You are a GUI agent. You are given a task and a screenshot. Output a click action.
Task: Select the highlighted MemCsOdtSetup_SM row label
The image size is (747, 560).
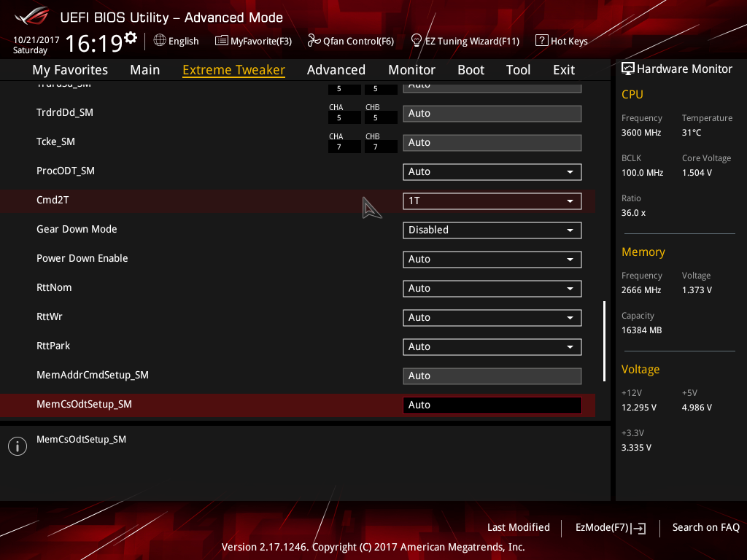click(x=85, y=404)
